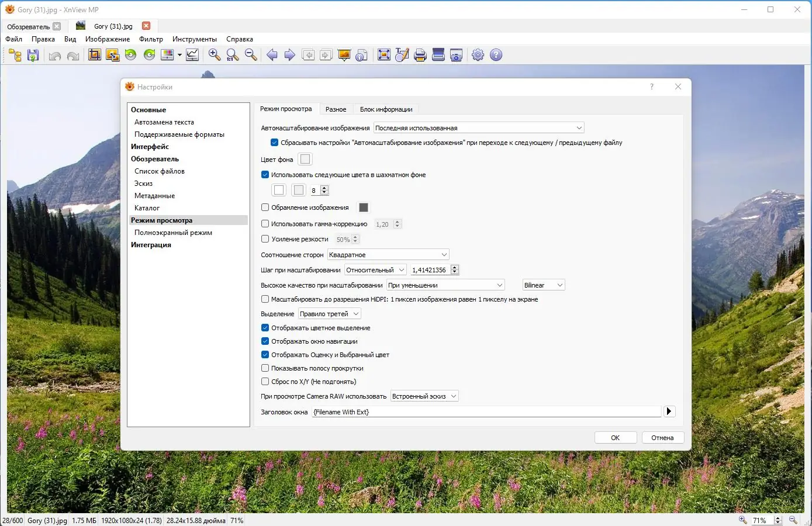Open the Файл menu
Viewport: 812px width, 526px height.
[14, 39]
